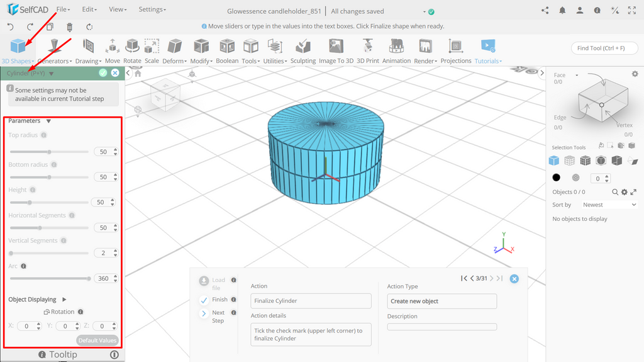Open the Boolean tool
The width and height of the screenshot is (644, 362).
click(227, 51)
